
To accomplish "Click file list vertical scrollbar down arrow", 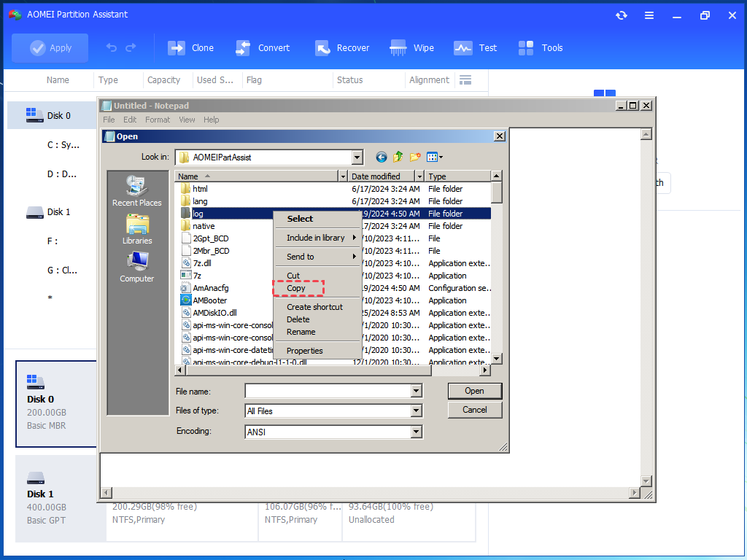I will click(x=496, y=359).
